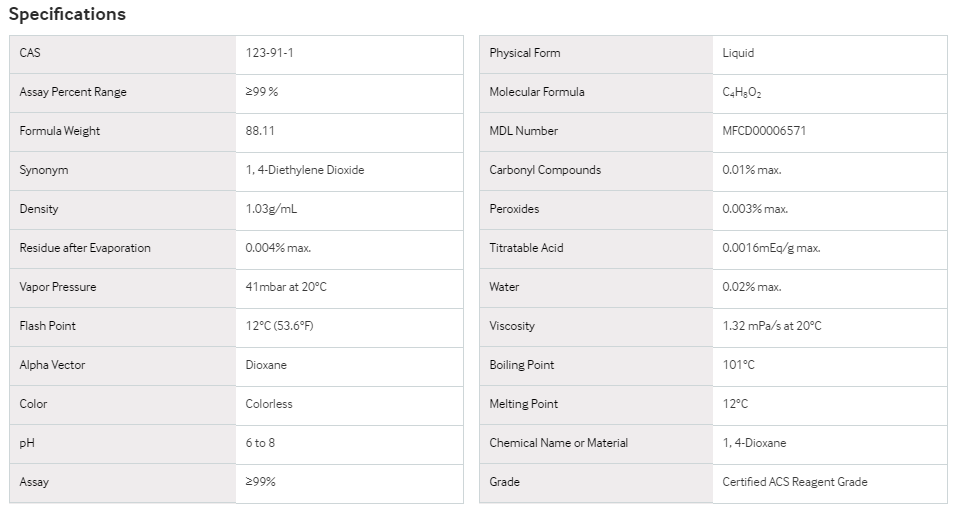The height and width of the screenshot is (510, 953).
Task: Click the Specifications heading
Action: 67,14
